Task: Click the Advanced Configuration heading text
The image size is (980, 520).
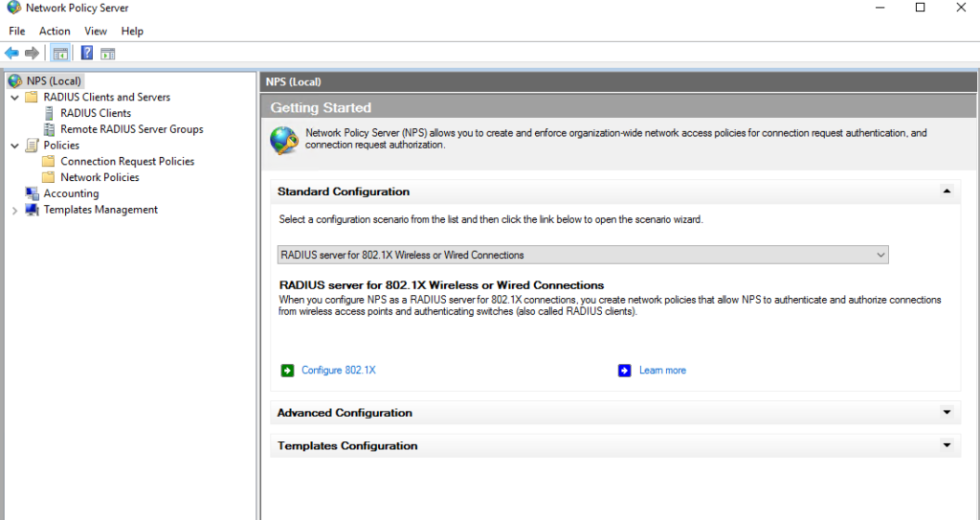Action: pos(345,413)
